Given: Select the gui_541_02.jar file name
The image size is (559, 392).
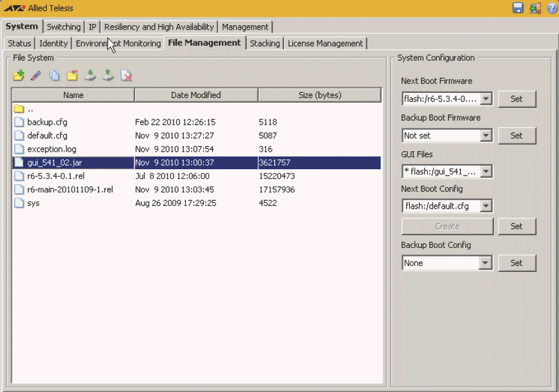Looking at the screenshot, I should [x=55, y=163].
